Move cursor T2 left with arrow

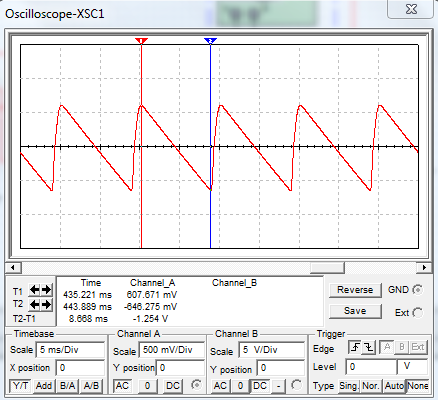[x=34, y=304]
